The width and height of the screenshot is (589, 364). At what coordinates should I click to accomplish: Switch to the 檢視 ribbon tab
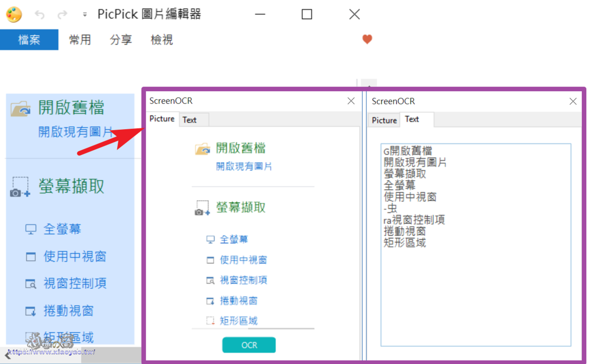[x=162, y=40]
